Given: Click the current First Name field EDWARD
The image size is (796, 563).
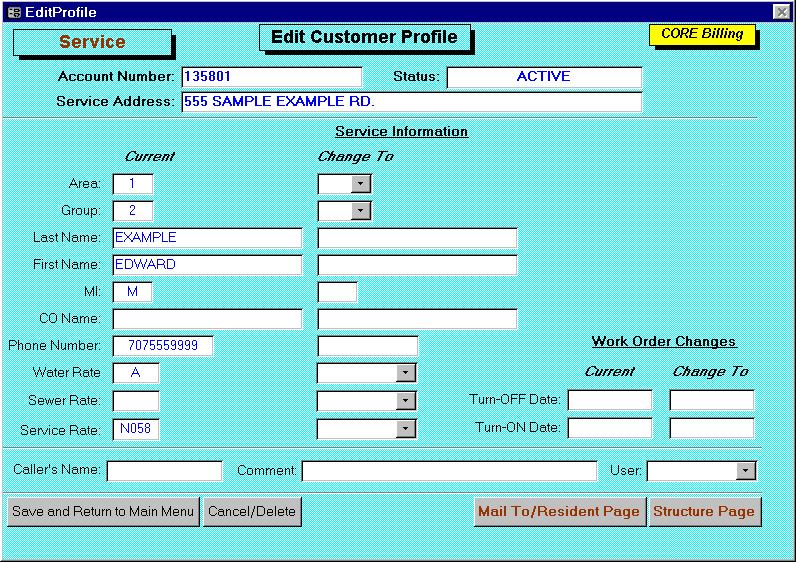Looking at the screenshot, I should click(x=207, y=264).
